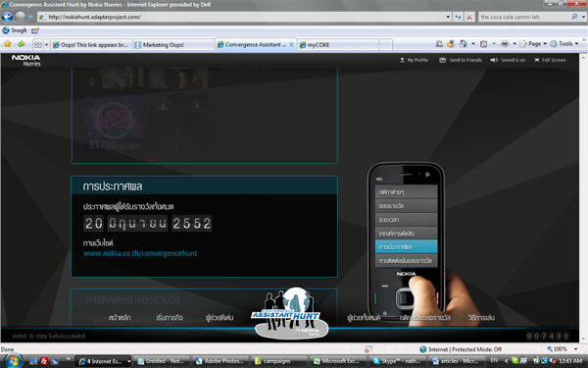Launch FileZilla from Quick Launch
The image size is (588, 368).
pyautogui.click(x=44, y=361)
